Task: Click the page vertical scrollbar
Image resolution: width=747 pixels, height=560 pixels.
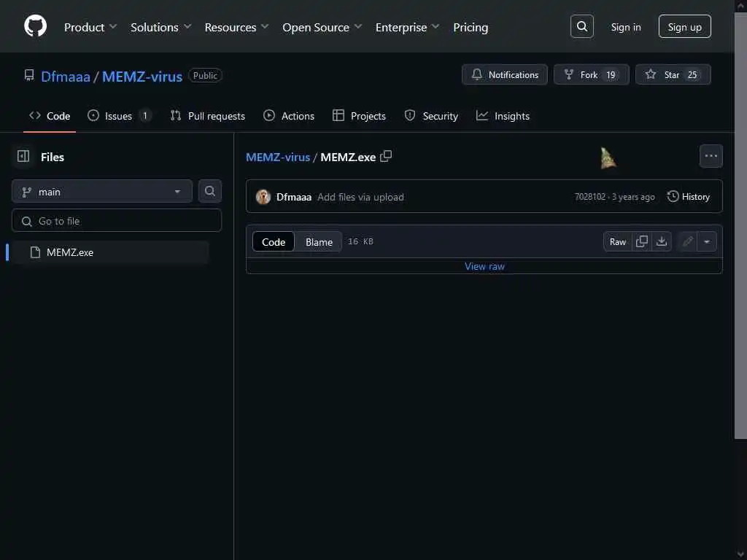Action: (740, 226)
